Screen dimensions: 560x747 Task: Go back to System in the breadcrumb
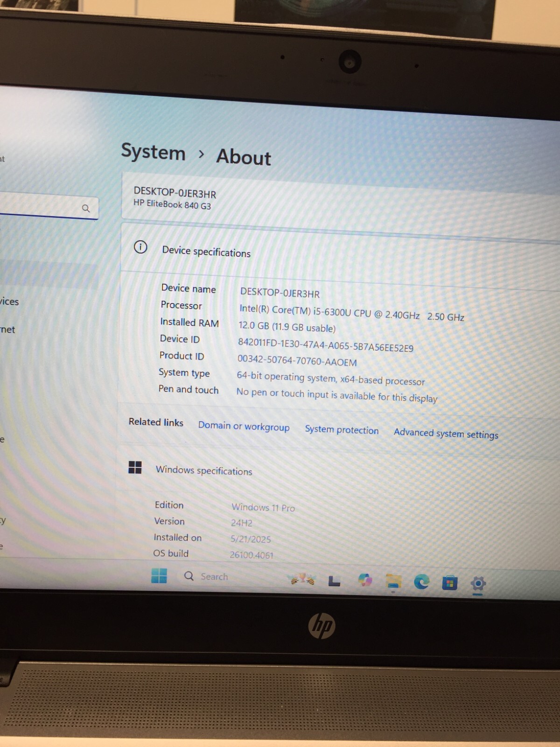pos(153,152)
